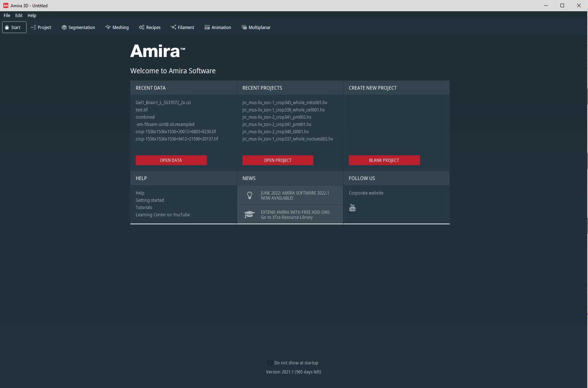Open the Edit menu
588x388 pixels.
click(x=19, y=15)
